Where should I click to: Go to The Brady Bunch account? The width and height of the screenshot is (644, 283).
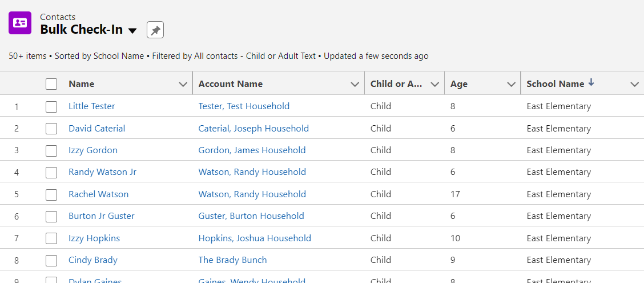[x=232, y=260]
